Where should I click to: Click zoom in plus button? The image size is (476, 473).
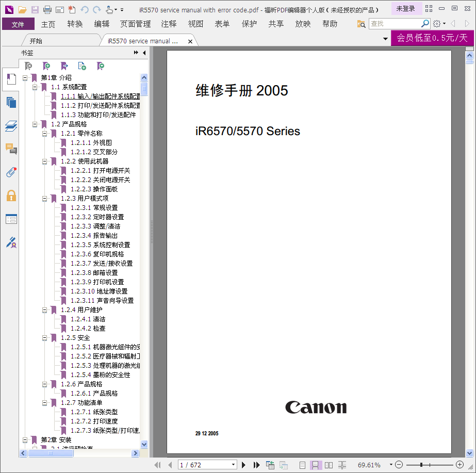coord(460,465)
